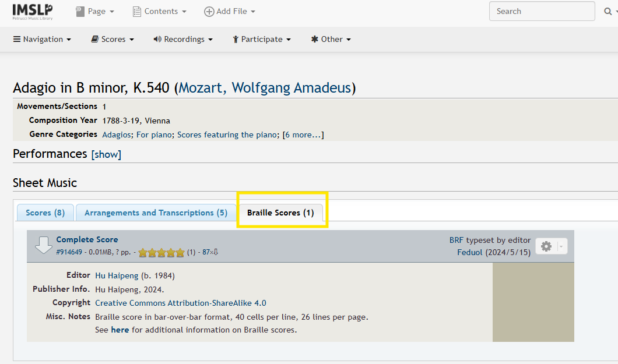Click the 'Hu Haipeng, 2024.' publisher info
Screen dimensions: 618x364
(x=129, y=289)
